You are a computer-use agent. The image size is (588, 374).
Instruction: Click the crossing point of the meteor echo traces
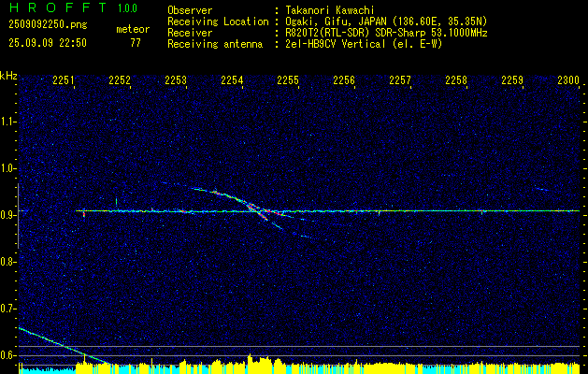point(252,207)
